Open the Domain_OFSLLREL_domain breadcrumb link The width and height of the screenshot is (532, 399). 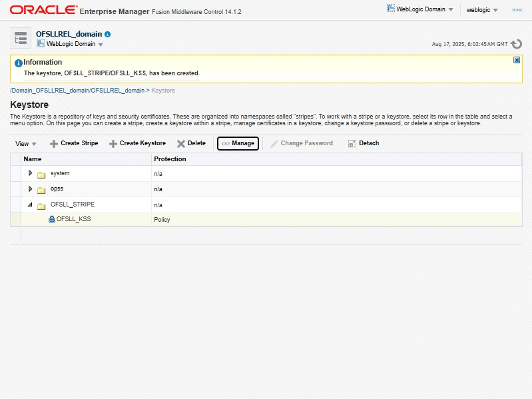pos(77,91)
